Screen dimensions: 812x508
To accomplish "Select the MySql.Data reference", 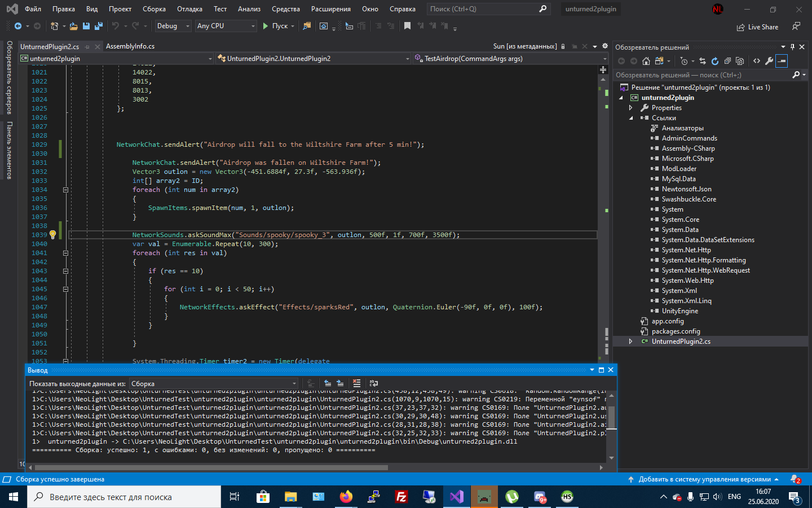I will [678, 179].
